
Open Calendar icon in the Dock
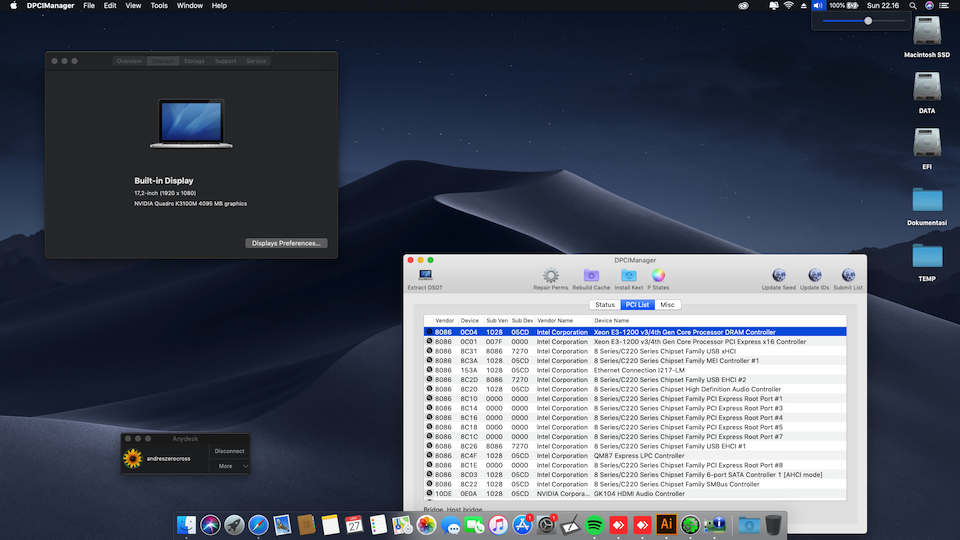click(x=354, y=525)
